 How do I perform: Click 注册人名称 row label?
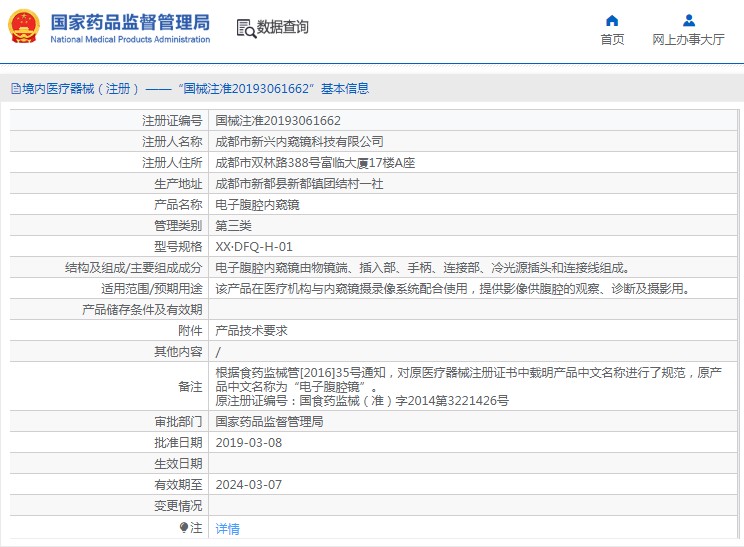(172, 141)
